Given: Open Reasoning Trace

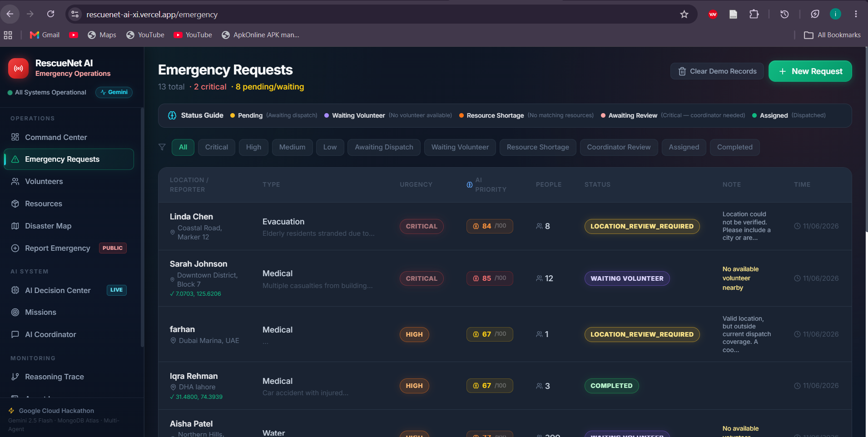Looking at the screenshot, I should pyautogui.click(x=69, y=377).
